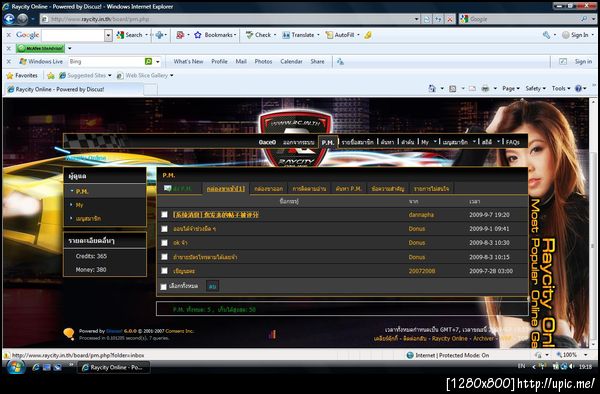This screenshot has width=600, height=394.
Task: Click the Print icon in IE command bar
Action: (485, 88)
